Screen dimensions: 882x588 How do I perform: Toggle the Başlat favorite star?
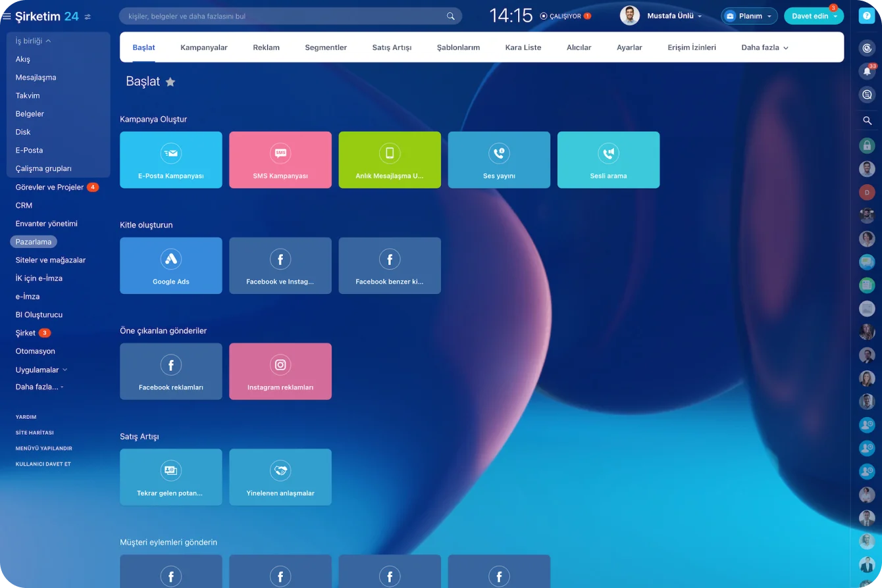170,82
